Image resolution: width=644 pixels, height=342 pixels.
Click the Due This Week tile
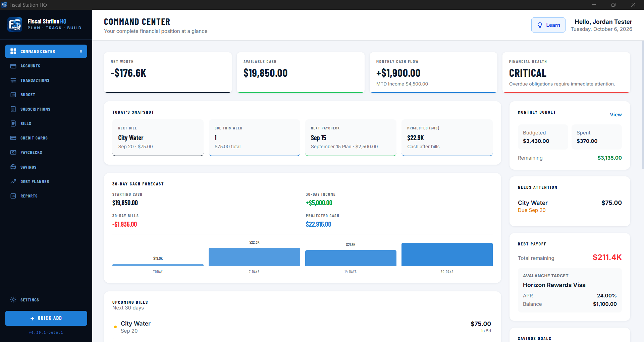click(254, 138)
